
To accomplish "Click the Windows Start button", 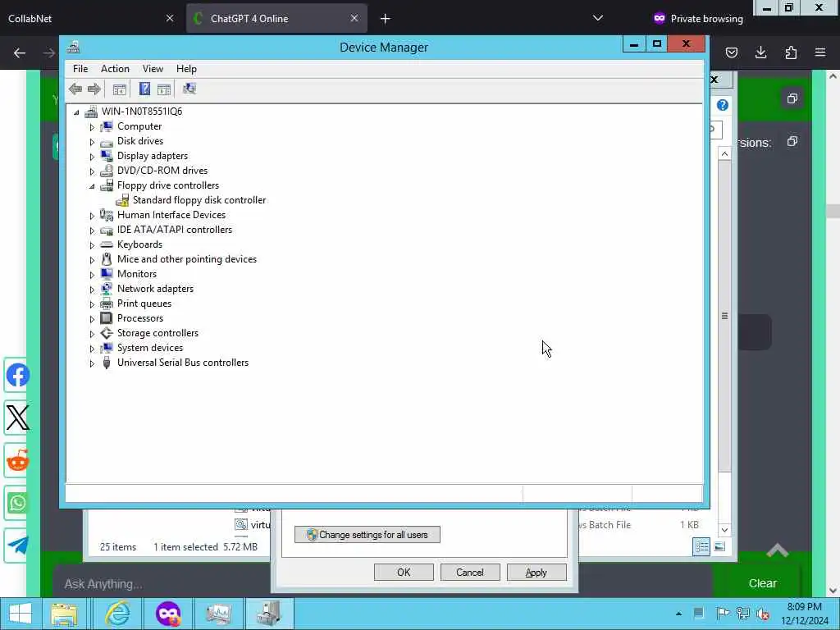I will point(21,614).
